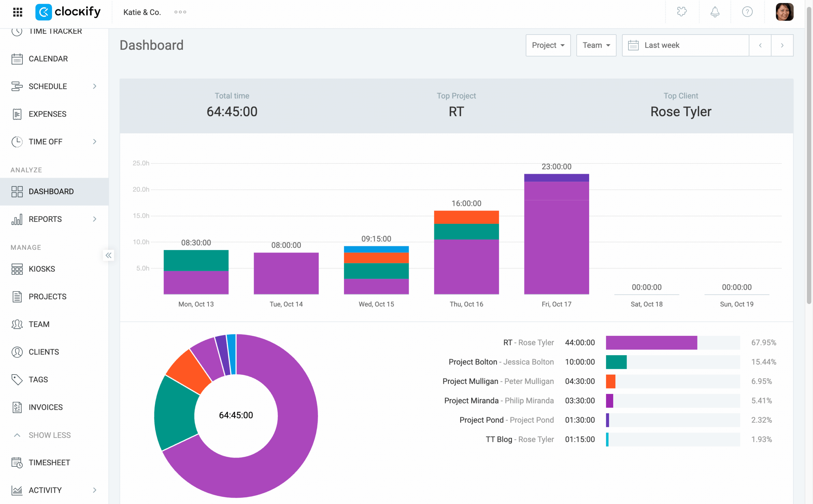Image resolution: width=813 pixels, height=504 pixels.
Task: Open the Project filter dropdown
Action: 548,45
